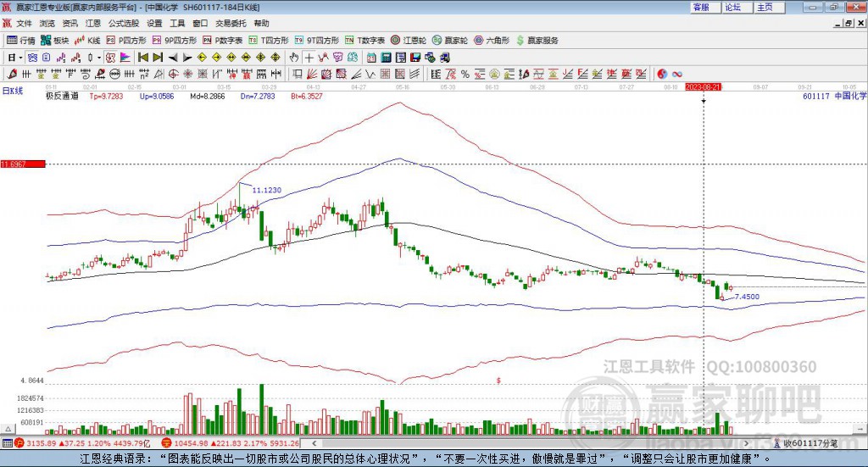Open the 六角形 hexagon chart tool

point(492,40)
